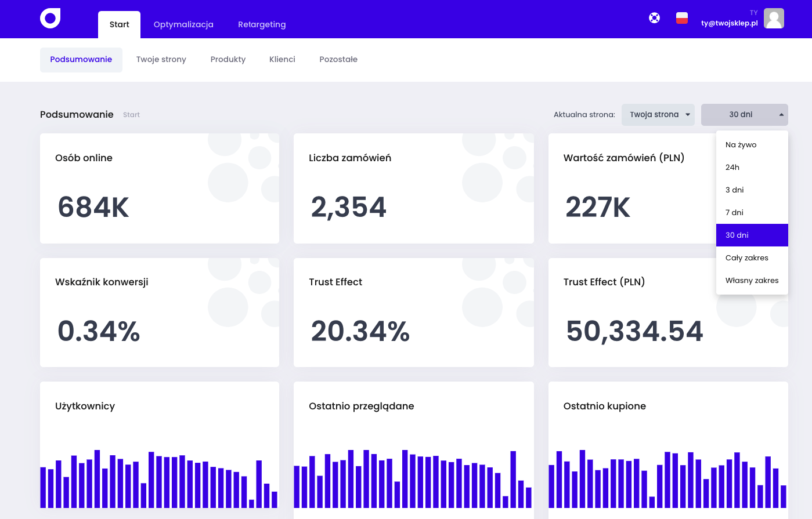
Task: Click ty@twojsklep.pl account email
Action: pyautogui.click(x=730, y=24)
